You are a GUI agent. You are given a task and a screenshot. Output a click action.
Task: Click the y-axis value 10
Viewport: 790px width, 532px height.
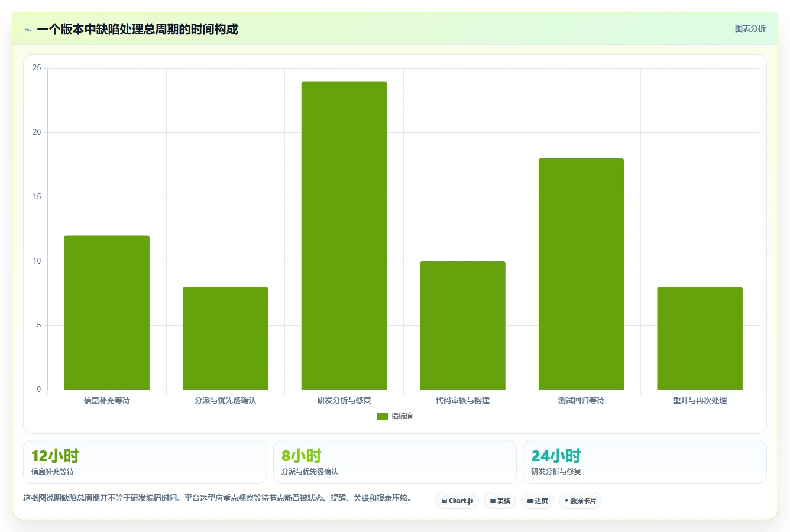[37, 261]
